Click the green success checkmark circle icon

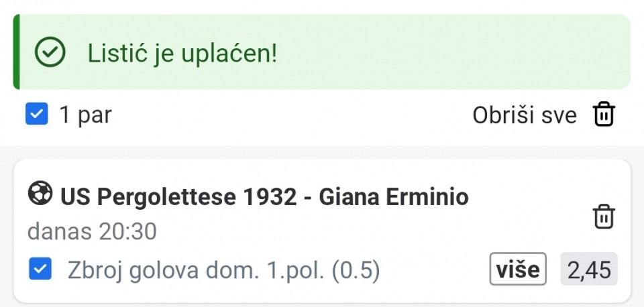coord(50,53)
